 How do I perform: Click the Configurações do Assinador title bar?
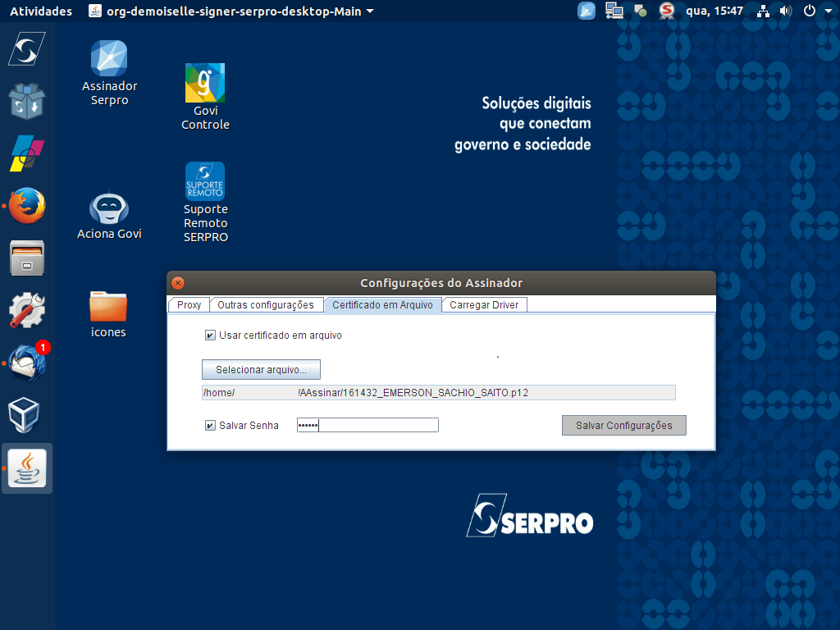[x=441, y=283]
